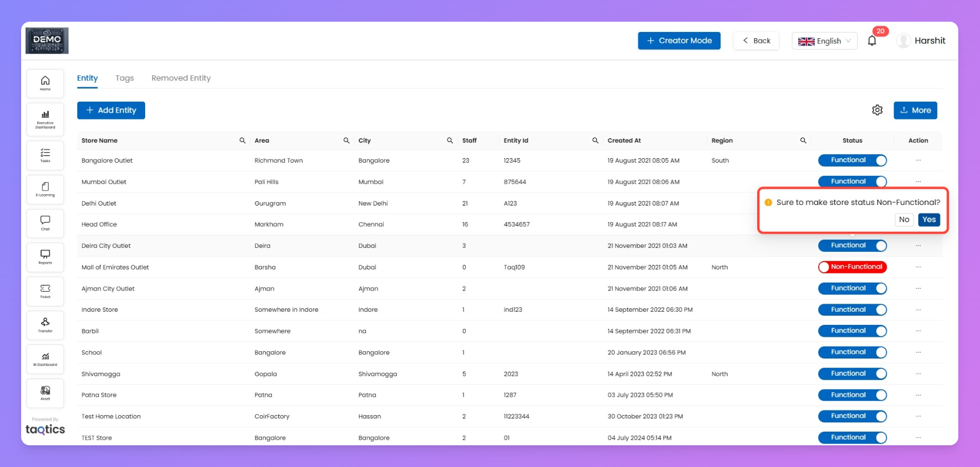Open the Home sidebar icon
This screenshot has height=467, width=980.
[45, 83]
